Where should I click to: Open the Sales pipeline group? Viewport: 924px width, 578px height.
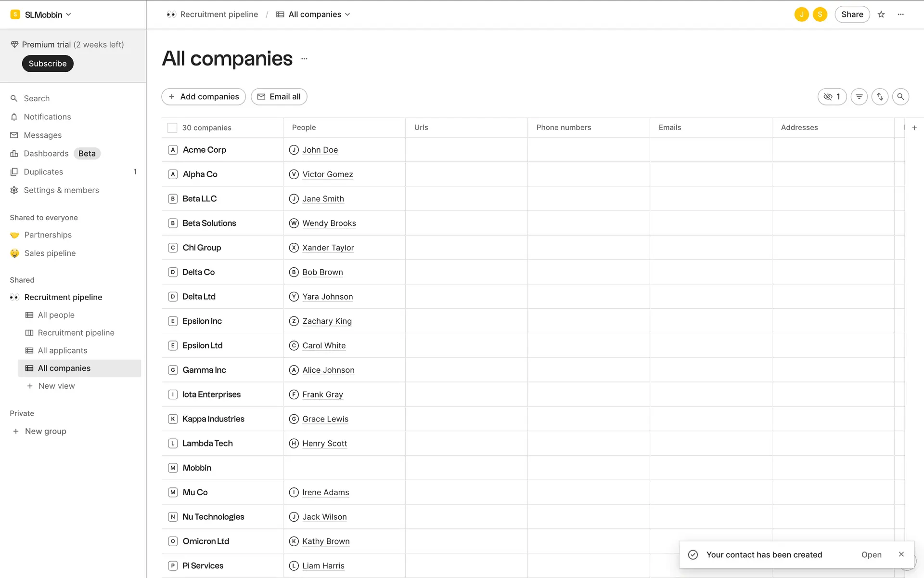pyautogui.click(x=50, y=253)
